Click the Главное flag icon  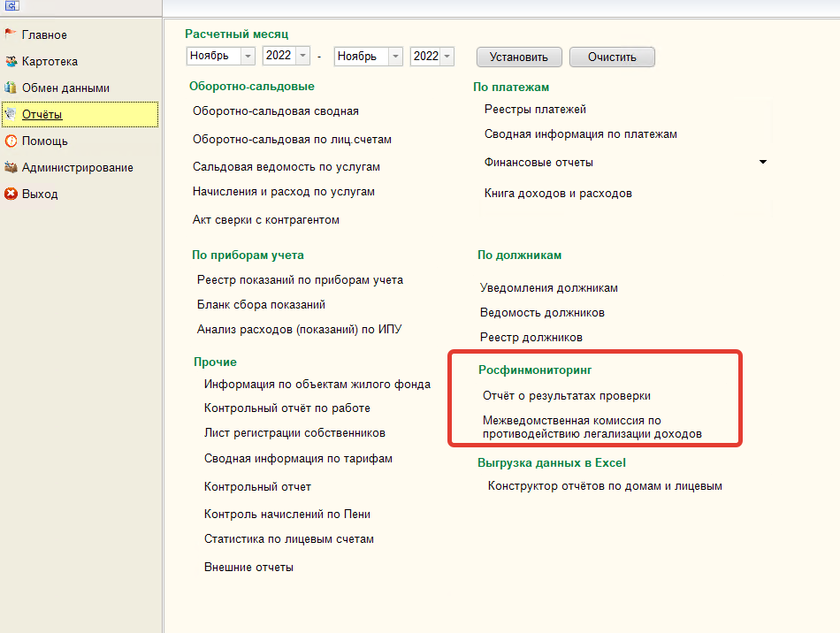click(11, 34)
